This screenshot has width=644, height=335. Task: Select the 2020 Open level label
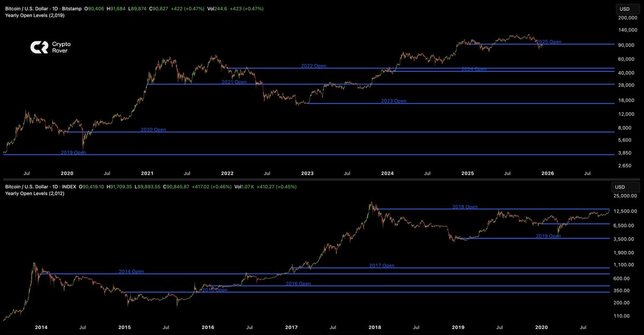(x=153, y=130)
